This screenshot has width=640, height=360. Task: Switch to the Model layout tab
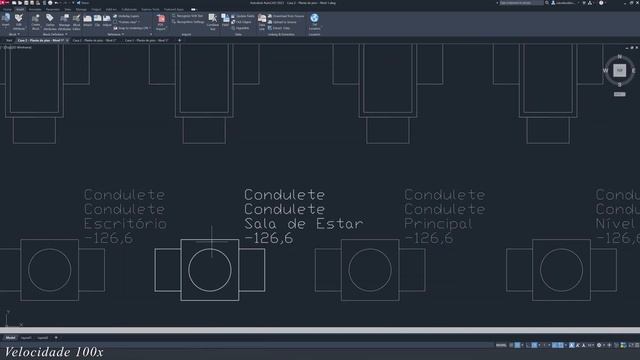[x=10, y=338]
